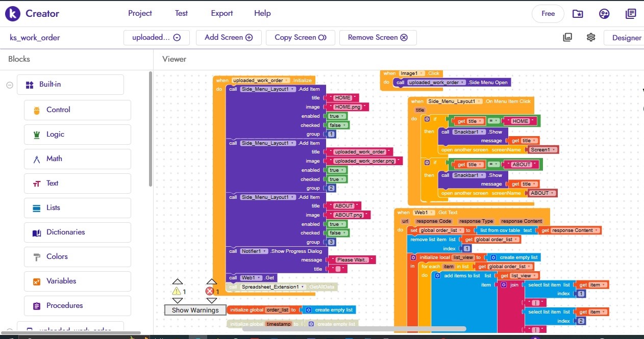Collapse the Built-in blocks tree

click(9, 85)
